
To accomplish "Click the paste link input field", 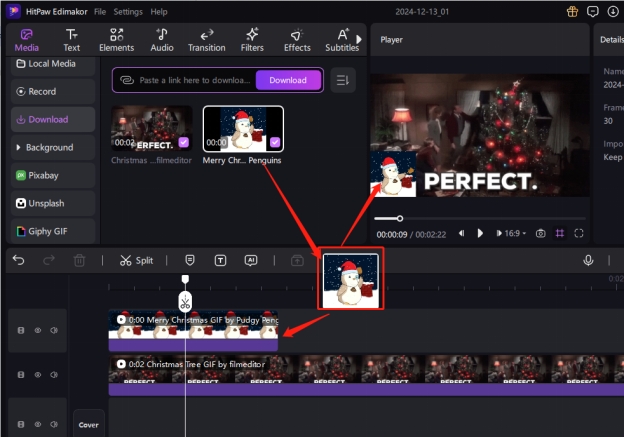I will pos(195,80).
